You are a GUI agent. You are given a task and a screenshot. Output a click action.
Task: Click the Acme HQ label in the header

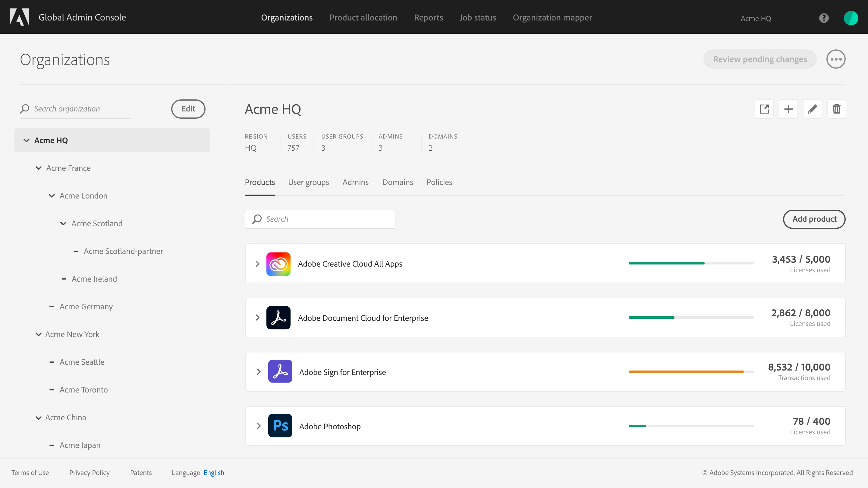[756, 18]
